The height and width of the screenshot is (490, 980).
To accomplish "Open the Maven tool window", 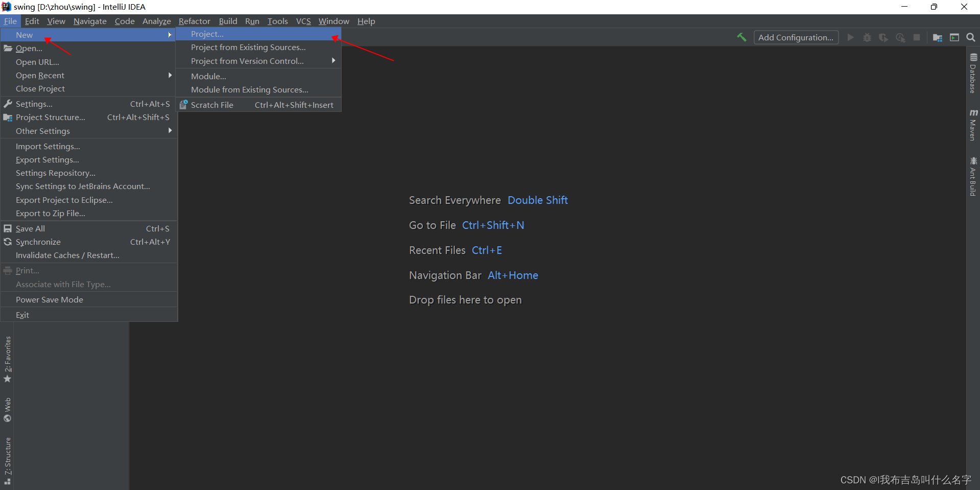I will (x=973, y=125).
